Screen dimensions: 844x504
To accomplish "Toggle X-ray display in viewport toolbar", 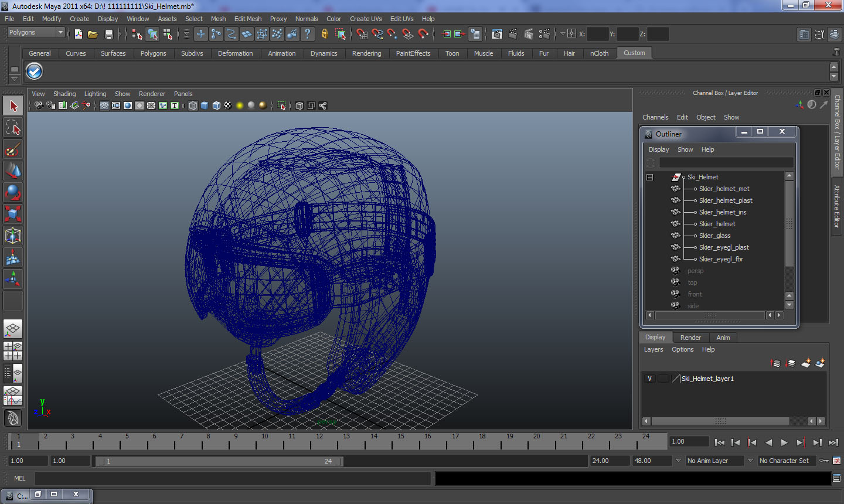I will pyautogui.click(x=300, y=105).
